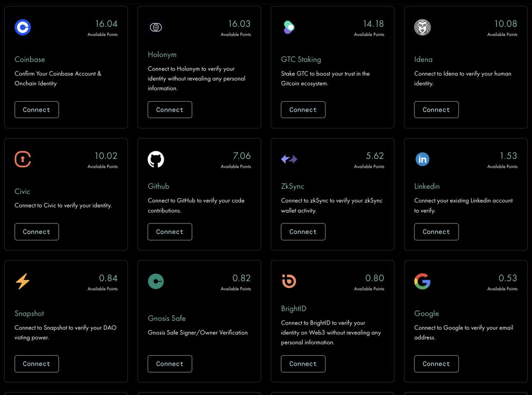Click 'Connect to Holonym to verify' description
This screenshot has height=395, width=532.
pyautogui.click(x=196, y=78)
